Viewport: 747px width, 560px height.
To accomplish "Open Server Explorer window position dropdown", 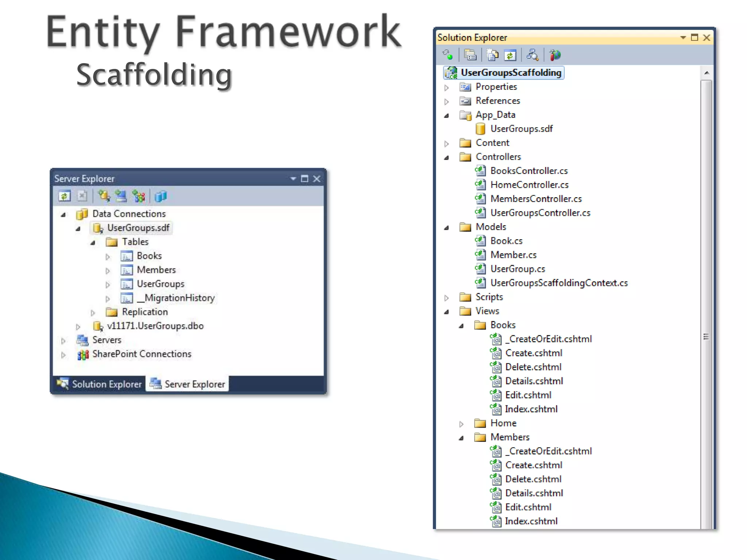I will coord(293,179).
